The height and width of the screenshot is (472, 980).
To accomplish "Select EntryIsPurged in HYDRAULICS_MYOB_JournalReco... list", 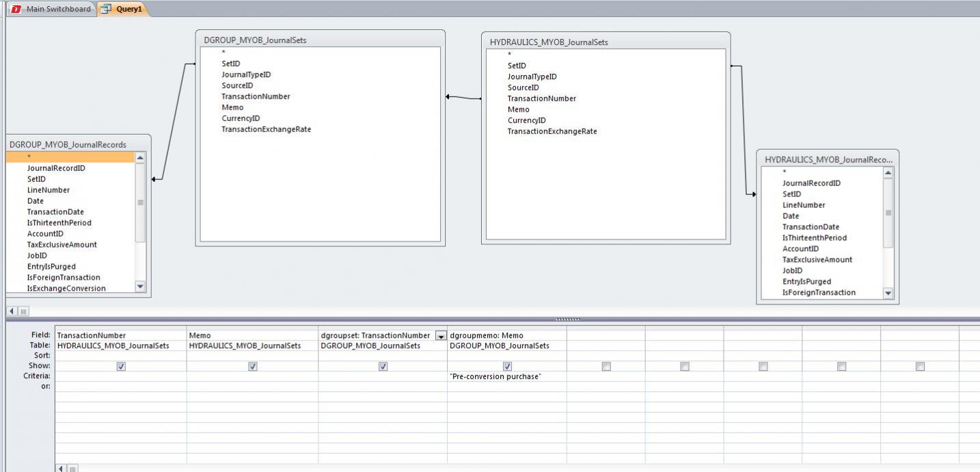I will click(806, 282).
